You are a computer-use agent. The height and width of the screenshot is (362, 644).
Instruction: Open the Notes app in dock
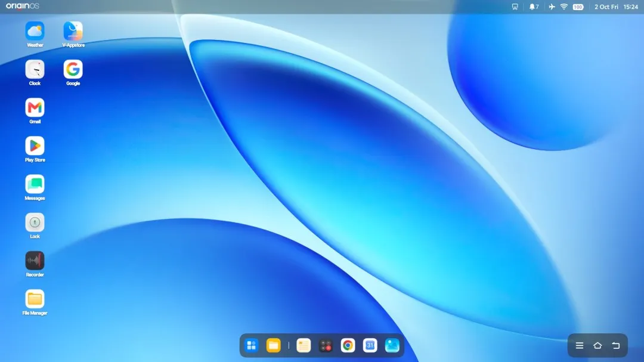click(304, 345)
